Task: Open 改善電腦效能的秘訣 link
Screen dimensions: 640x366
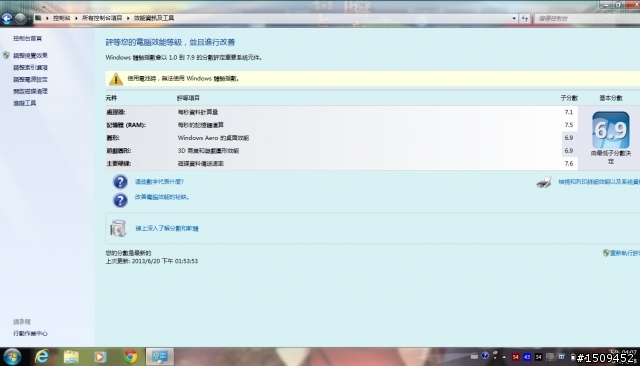Action: [x=162, y=197]
